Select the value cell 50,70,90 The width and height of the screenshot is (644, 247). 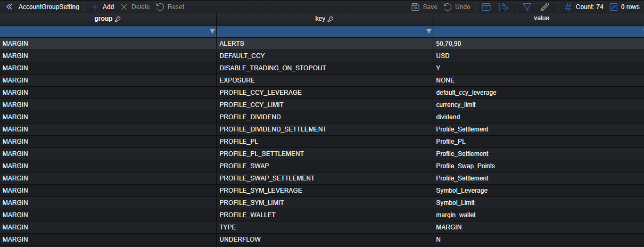point(539,44)
